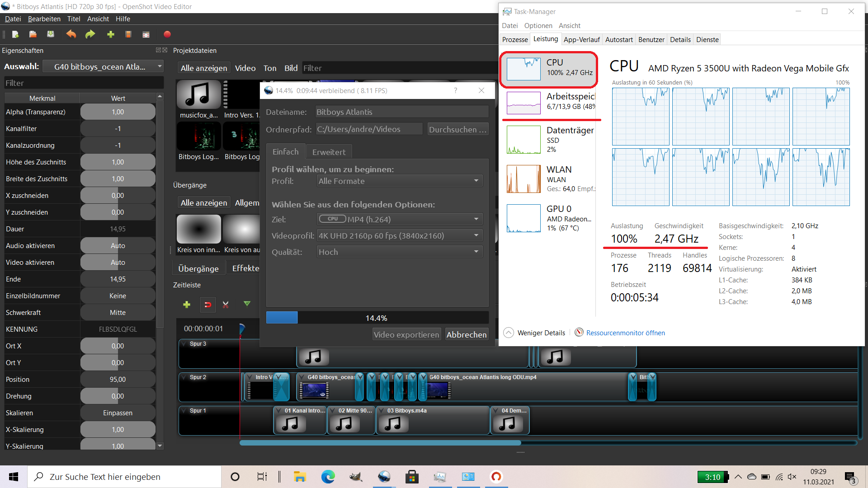Viewport: 868px width, 488px height.
Task: Open the App-Verlauf tab in Task-Manager
Action: [581, 39]
